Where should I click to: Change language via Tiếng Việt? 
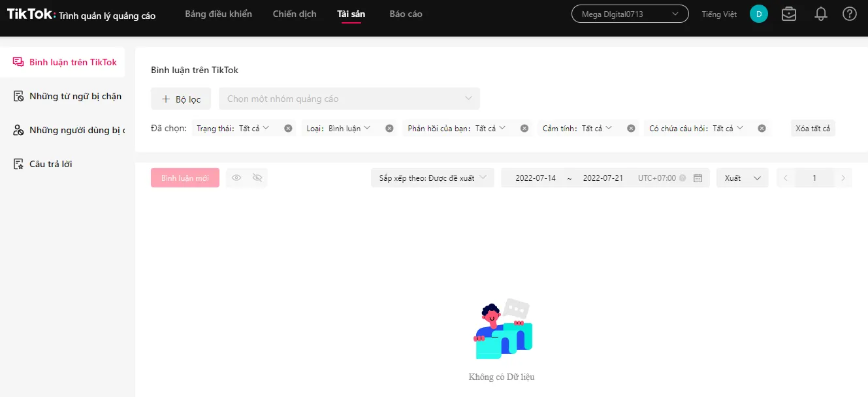click(x=719, y=14)
